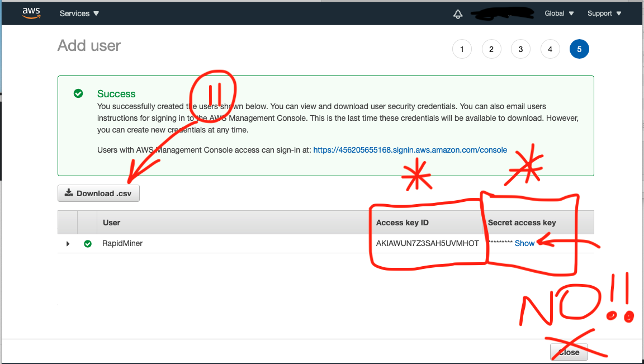Click the green status check beside RapidMiner
Image resolution: width=644 pixels, height=364 pixels.
(x=87, y=244)
